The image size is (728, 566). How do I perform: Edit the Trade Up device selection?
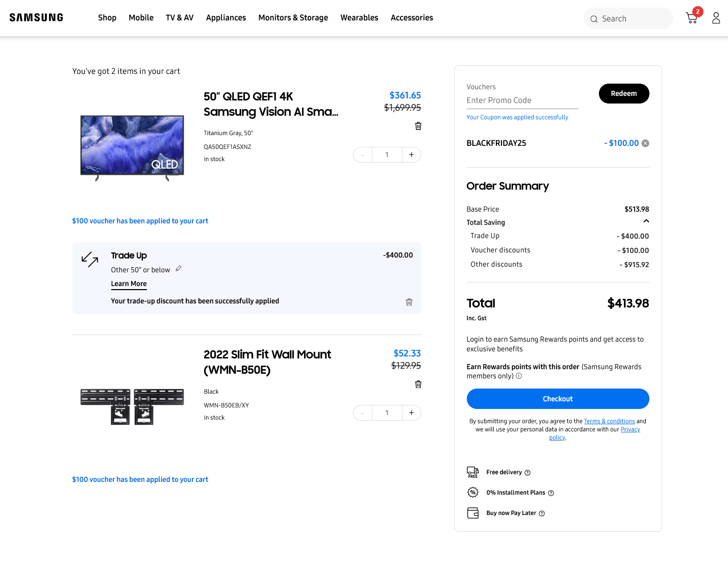[179, 269]
